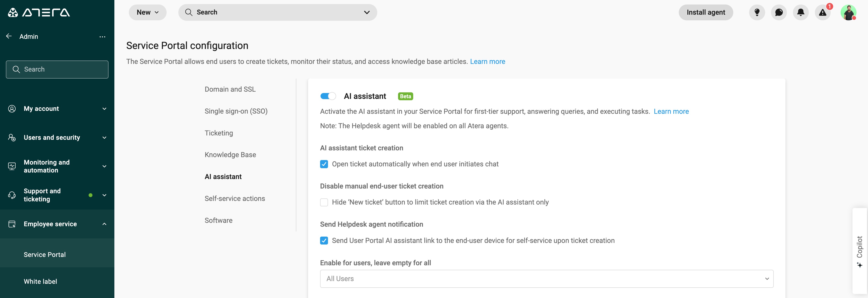This screenshot has height=298, width=868.
Task: Click the Support and ticketing headset icon
Action: coord(12,195)
